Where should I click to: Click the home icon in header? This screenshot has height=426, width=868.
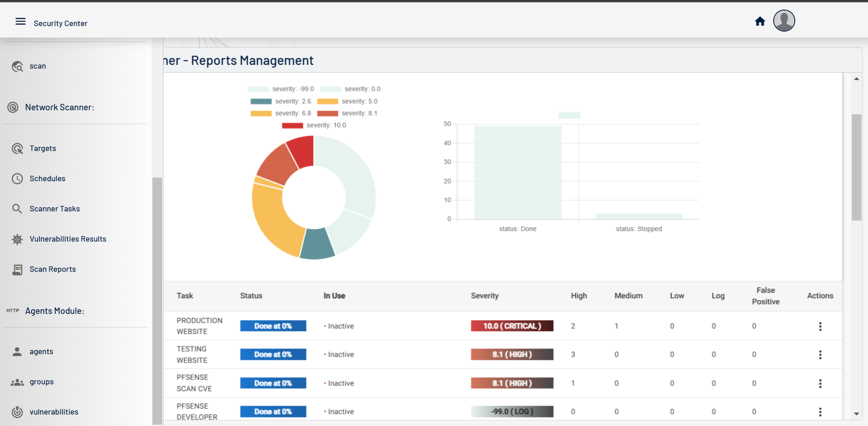(760, 22)
